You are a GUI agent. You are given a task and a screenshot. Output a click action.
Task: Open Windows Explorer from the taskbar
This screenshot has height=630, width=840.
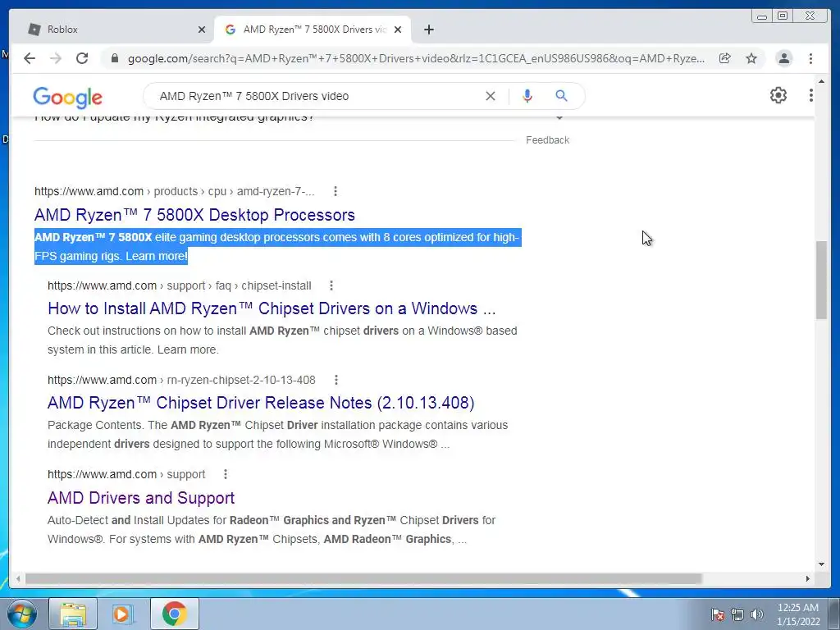[73, 614]
